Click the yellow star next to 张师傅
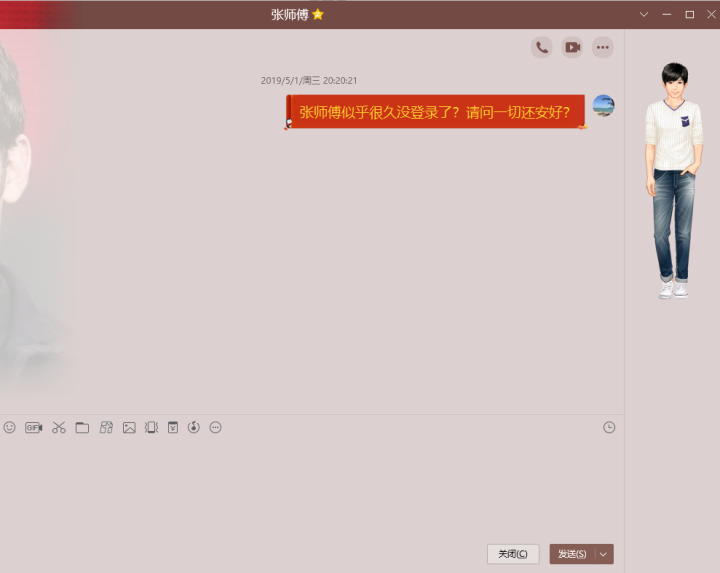 [318, 15]
